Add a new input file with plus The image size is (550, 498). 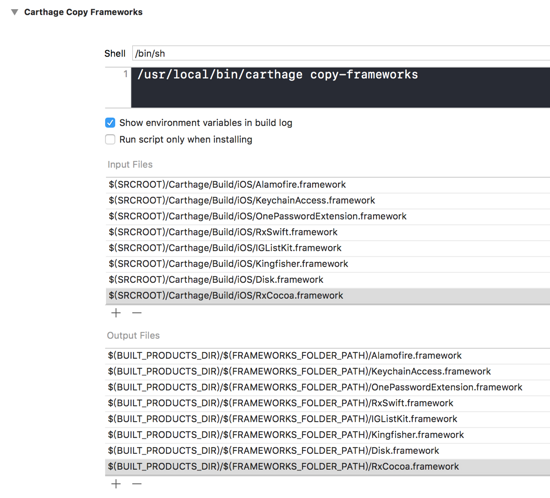[x=116, y=313]
